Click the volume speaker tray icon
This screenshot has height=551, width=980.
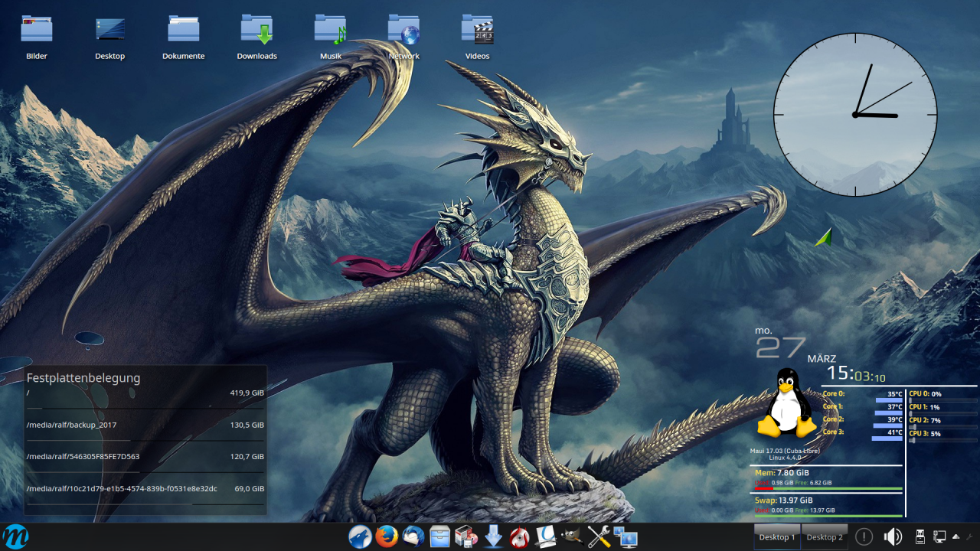(893, 537)
